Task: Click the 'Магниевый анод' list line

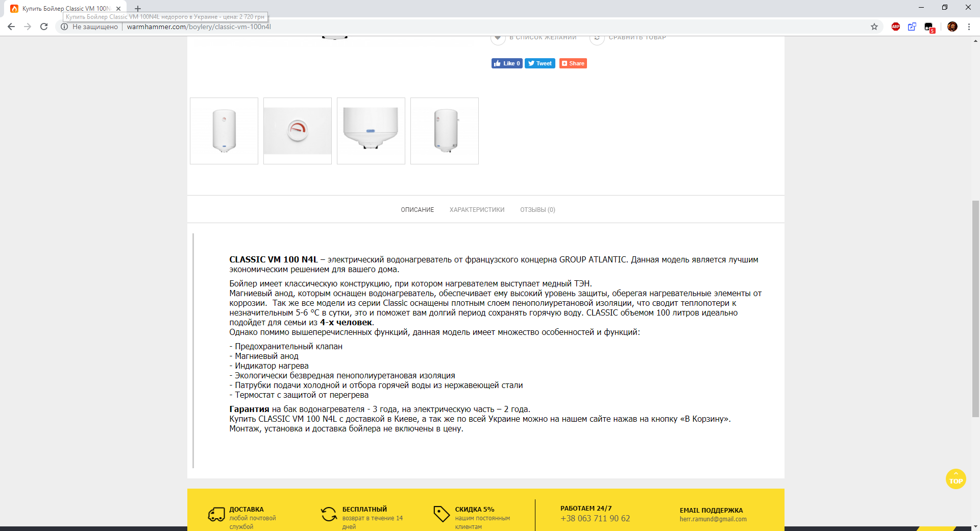Action: 264,356
